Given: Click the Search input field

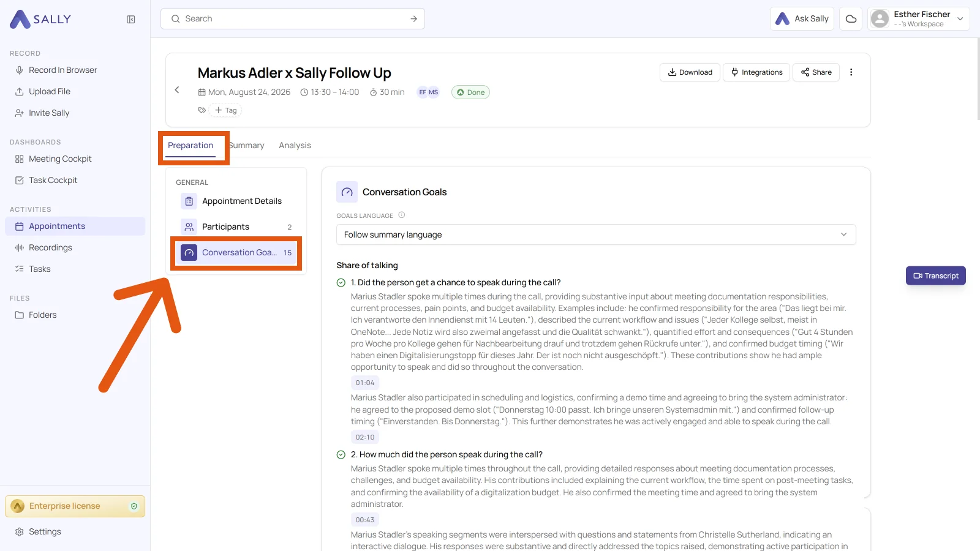Looking at the screenshot, I should coord(293,19).
